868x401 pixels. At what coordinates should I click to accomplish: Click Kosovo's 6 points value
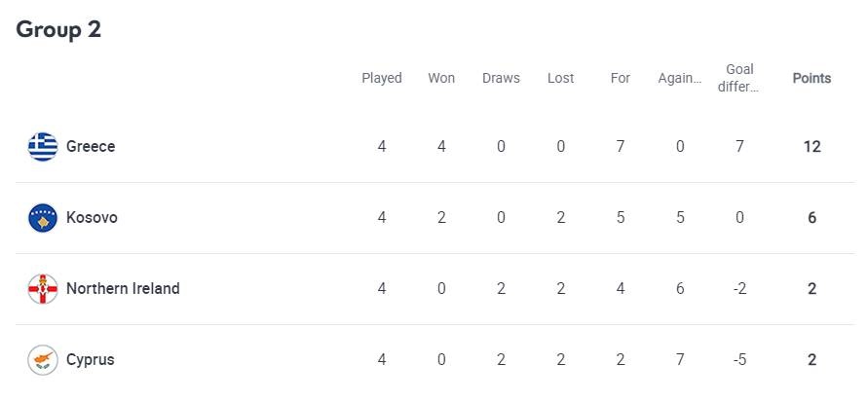811,218
